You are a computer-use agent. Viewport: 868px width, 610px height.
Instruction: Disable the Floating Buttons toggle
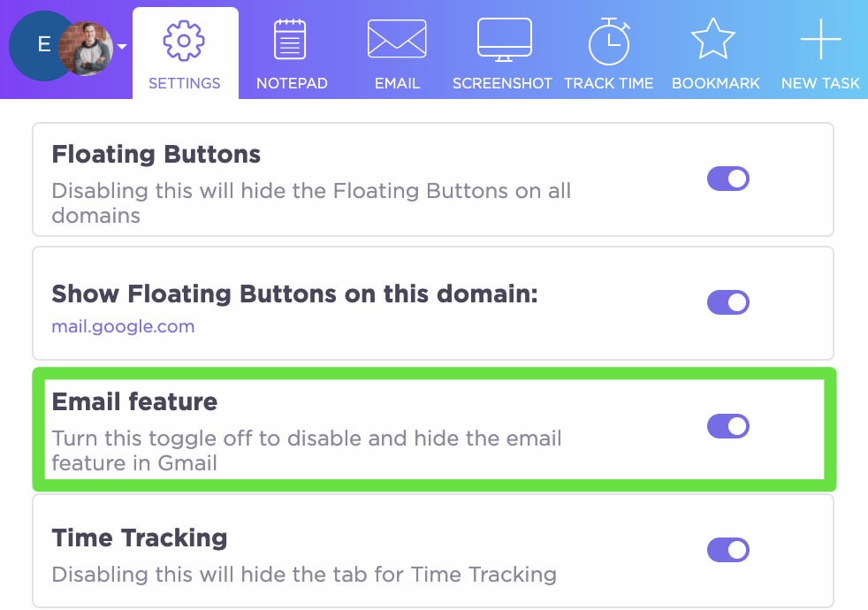(728, 179)
